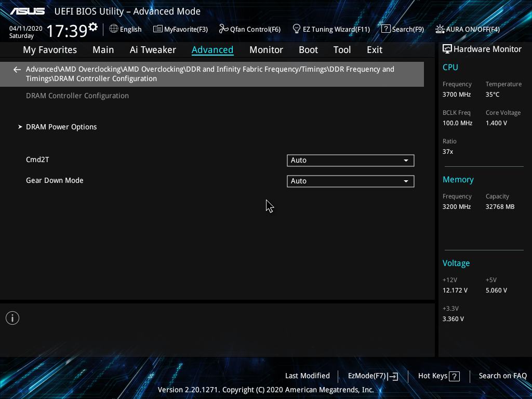Click the MyFavorite list icon
Image resolution: width=532 pixels, height=399 pixels.
[x=158, y=29]
